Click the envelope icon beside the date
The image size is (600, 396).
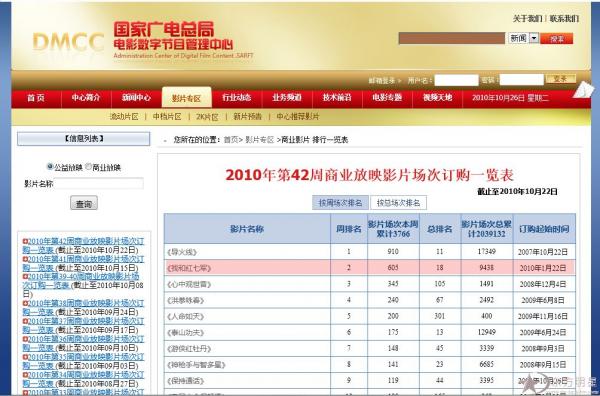click(x=584, y=90)
